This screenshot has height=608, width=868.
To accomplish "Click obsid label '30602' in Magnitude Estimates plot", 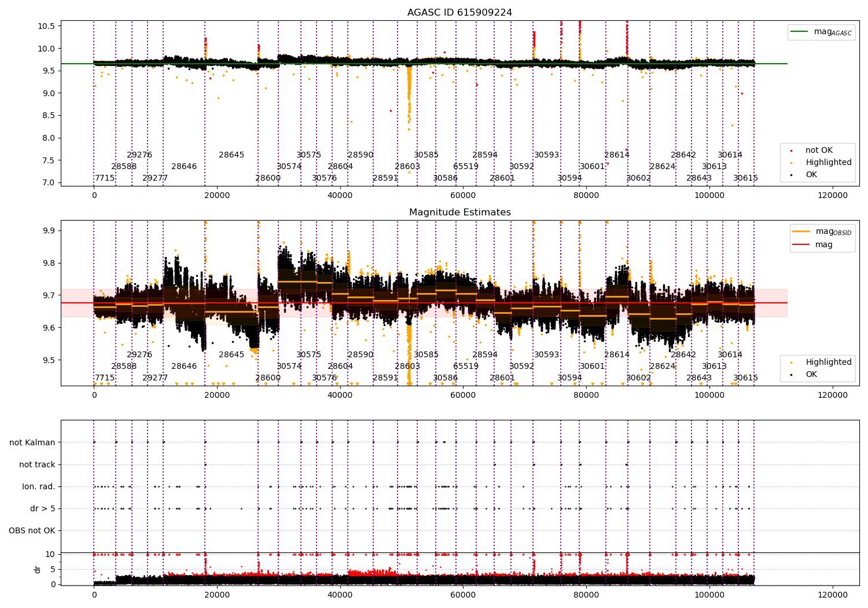I will pos(639,378).
